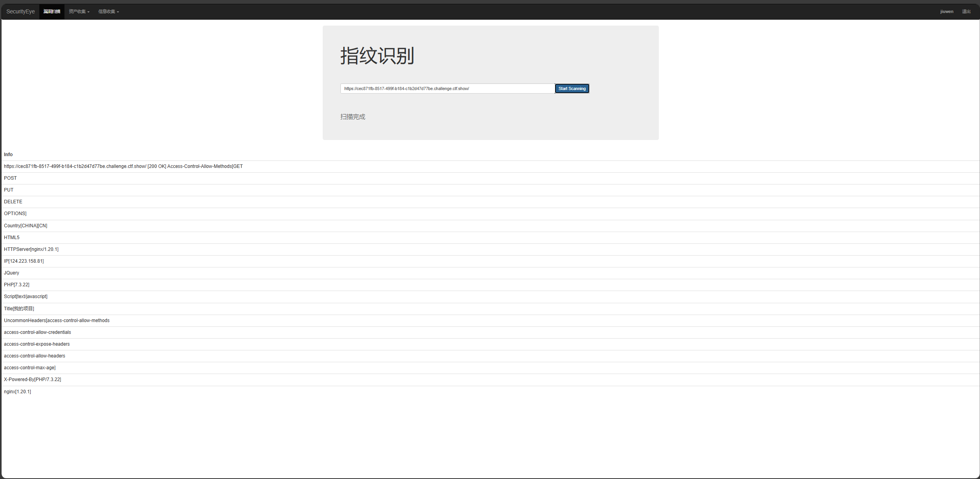
Task: Click the Title[我的项目] result row
Action: (19, 309)
